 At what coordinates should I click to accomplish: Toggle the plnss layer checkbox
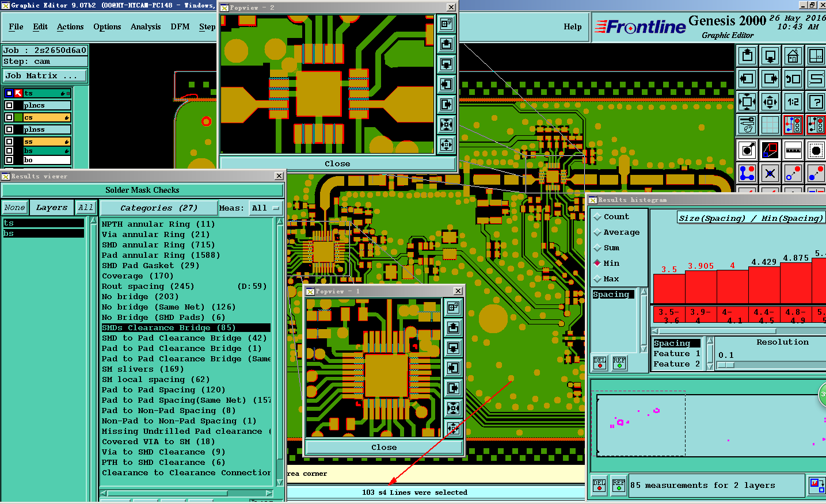(9, 129)
